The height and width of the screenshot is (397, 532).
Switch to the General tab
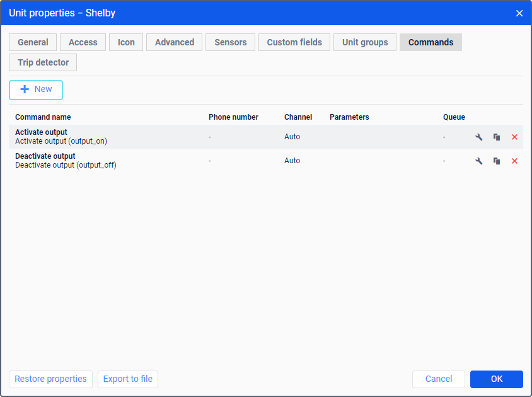(33, 42)
